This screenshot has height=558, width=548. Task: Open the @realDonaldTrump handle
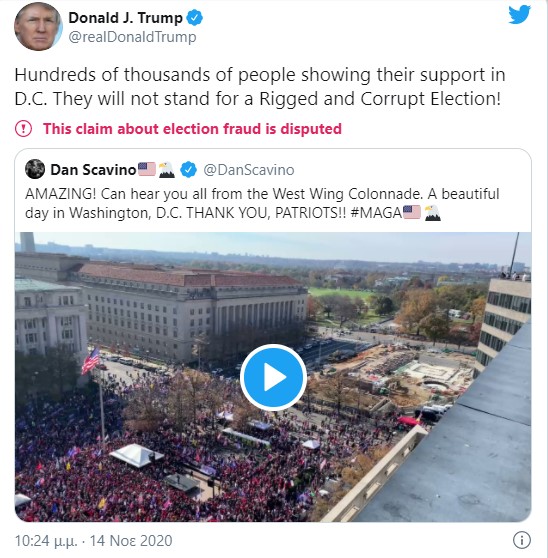pyautogui.click(x=132, y=37)
